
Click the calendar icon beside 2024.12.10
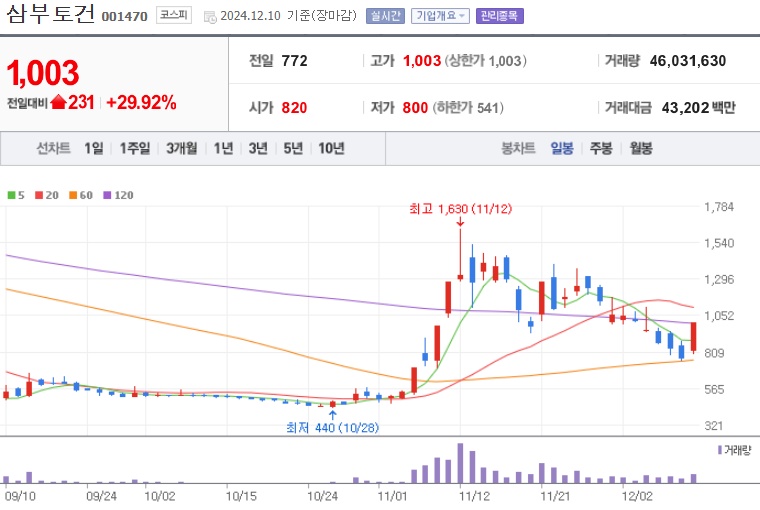coord(210,17)
